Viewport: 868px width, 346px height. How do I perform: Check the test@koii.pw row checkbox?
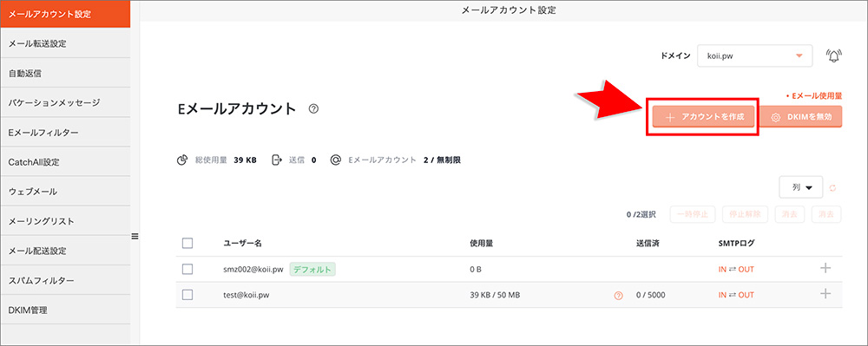click(187, 295)
